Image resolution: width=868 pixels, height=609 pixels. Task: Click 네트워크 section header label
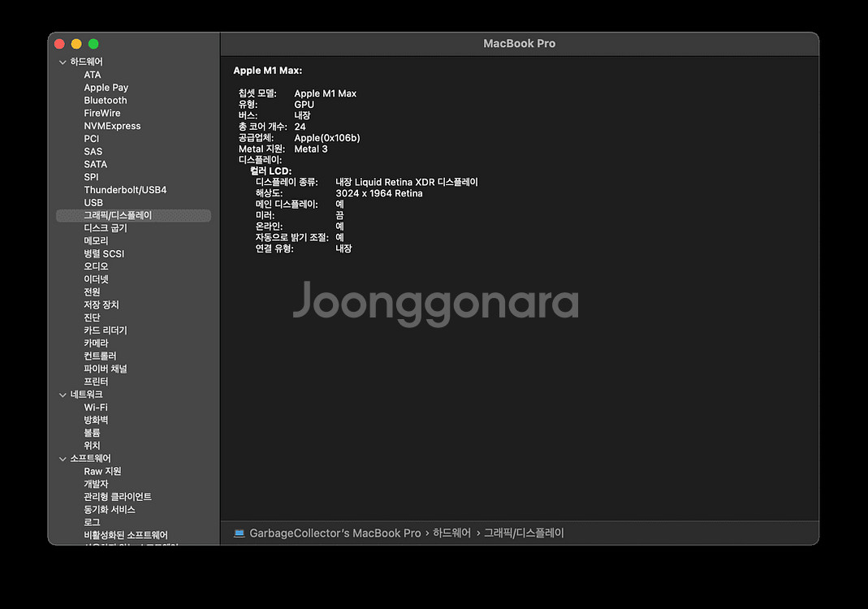pyautogui.click(x=86, y=394)
